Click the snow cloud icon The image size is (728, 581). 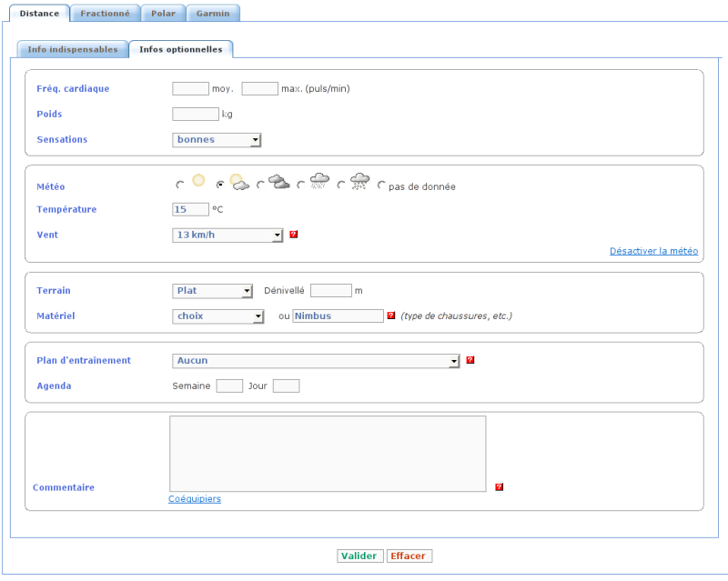359,181
